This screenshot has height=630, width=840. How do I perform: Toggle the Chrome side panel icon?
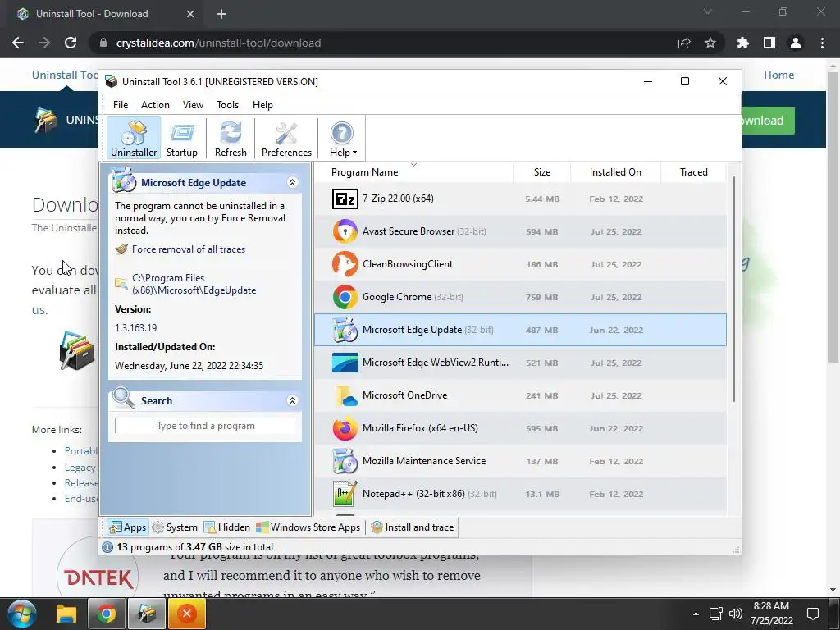point(769,43)
